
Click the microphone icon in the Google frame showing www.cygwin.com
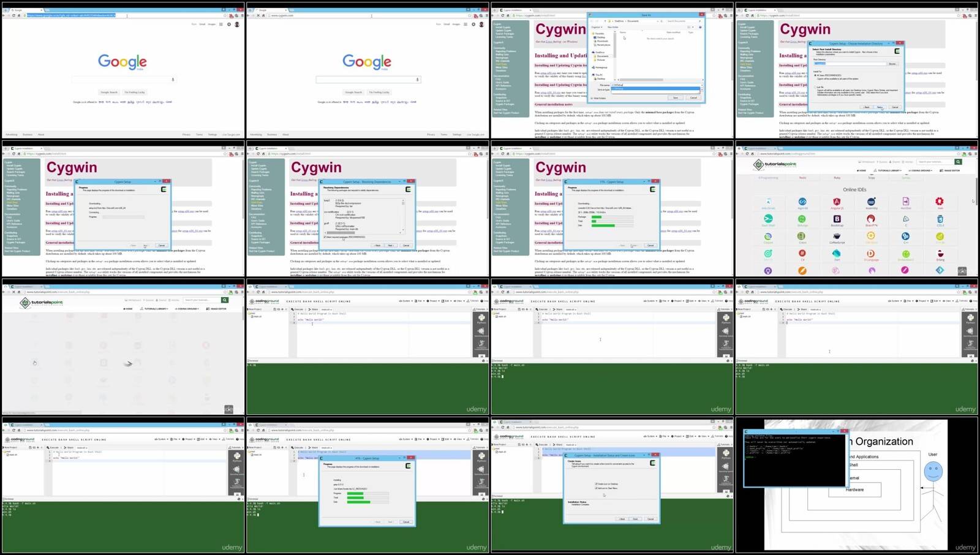tap(417, 80)
